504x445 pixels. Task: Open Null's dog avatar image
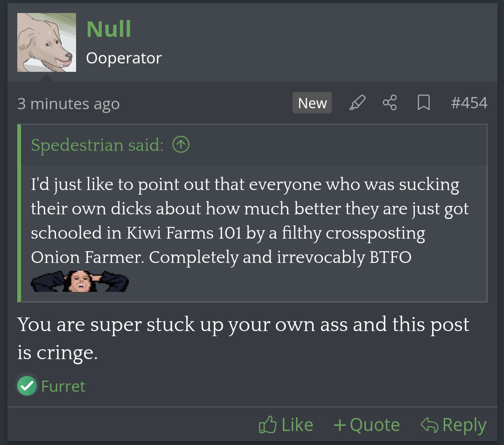pyautogui.click(x=47, y=42)
